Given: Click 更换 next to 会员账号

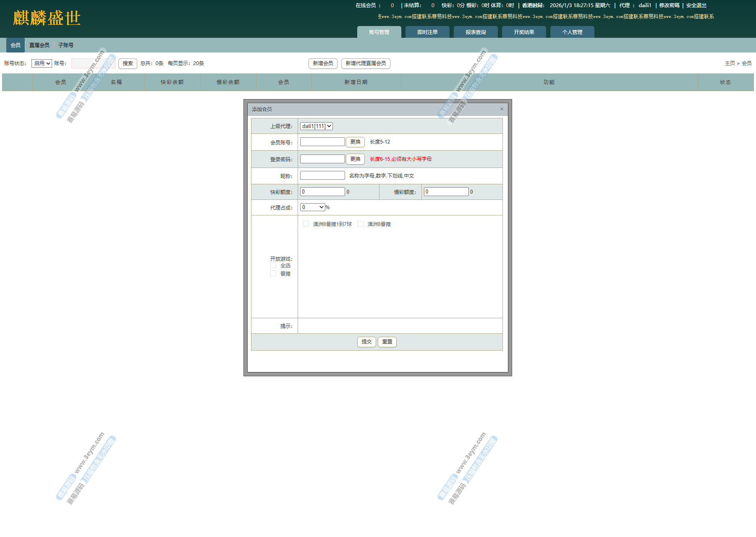Looking at the screenshot, I should coord(355,142).
